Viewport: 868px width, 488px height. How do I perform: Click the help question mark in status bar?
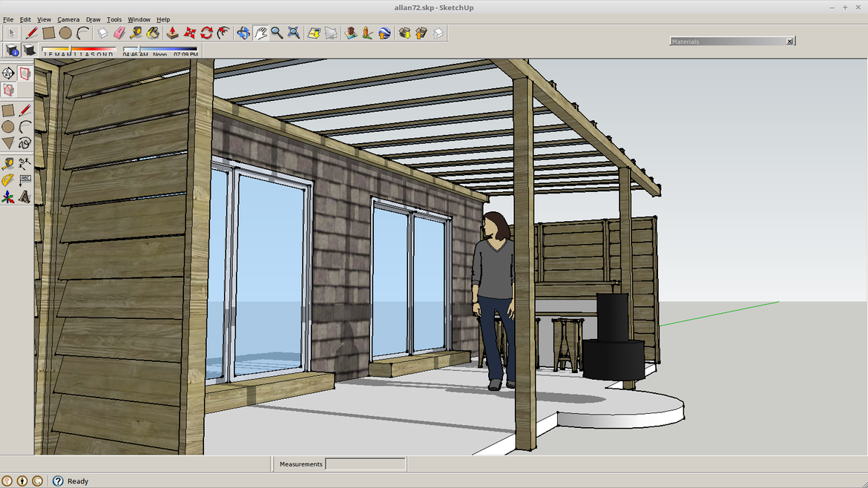click(58, 481)
